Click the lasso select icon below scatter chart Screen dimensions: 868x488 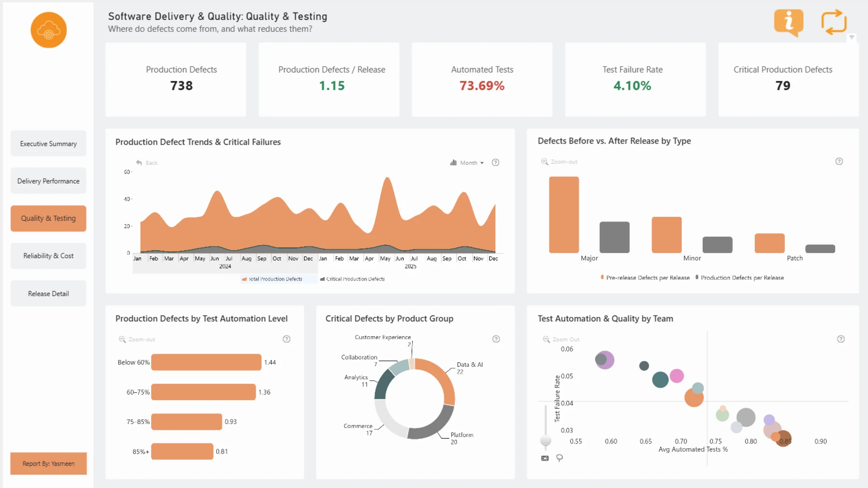(x=560, y=458)
